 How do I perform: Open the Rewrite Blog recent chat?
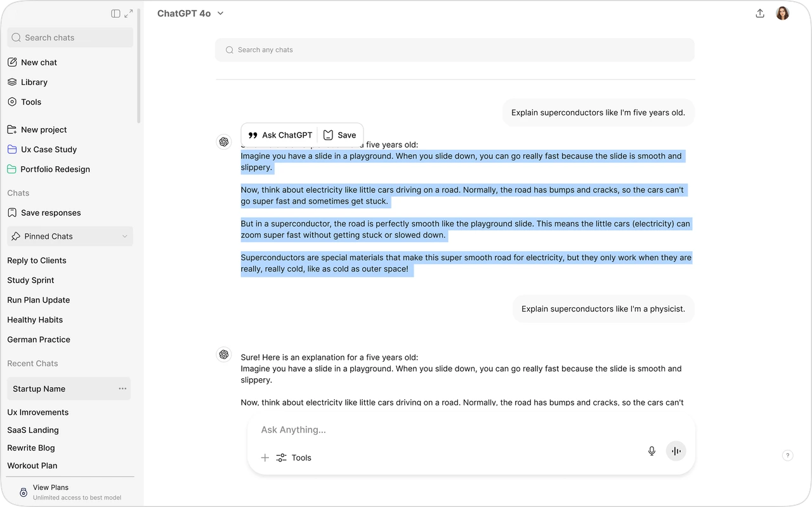click(x=30, y=447)
